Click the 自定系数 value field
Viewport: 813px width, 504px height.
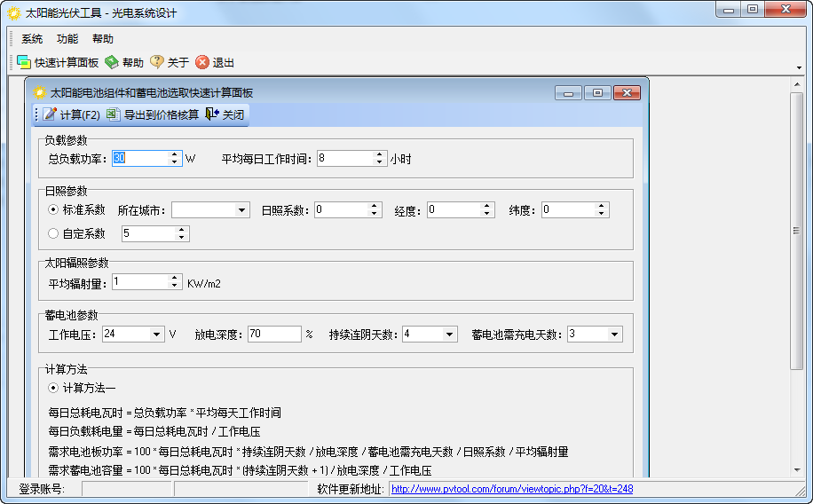(149, 233)
